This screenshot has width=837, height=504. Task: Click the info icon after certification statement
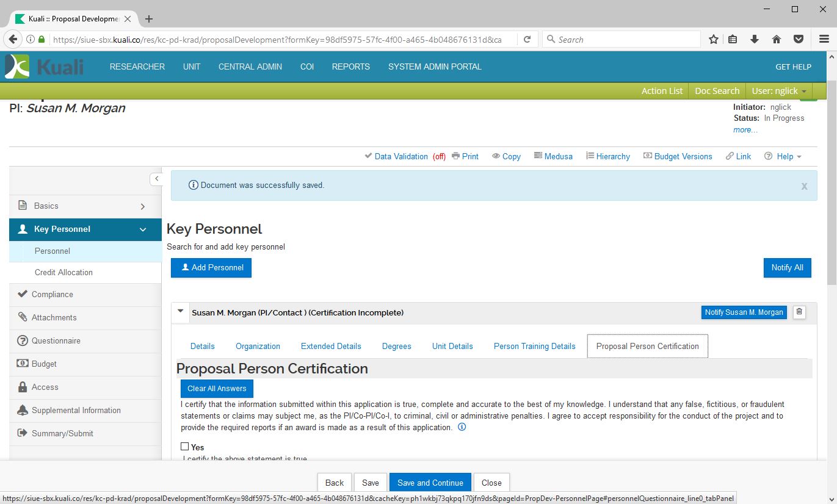coord(462,427)
